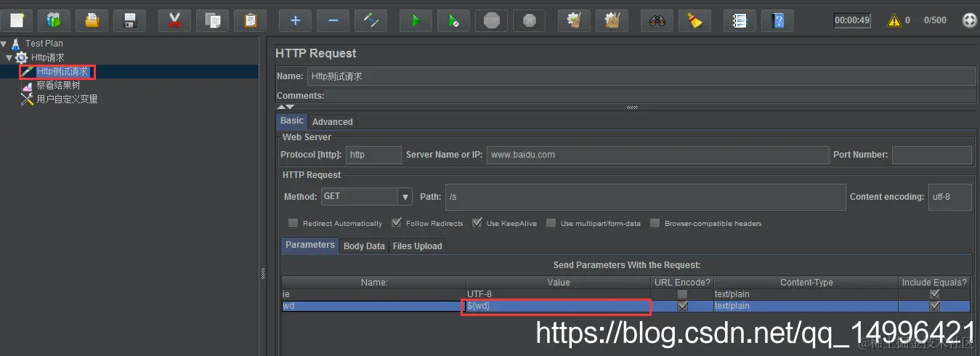The height and width of the screenshot is (356, 980).
Task: Open Help with question mark icon
Action: [x=777, y=20]
